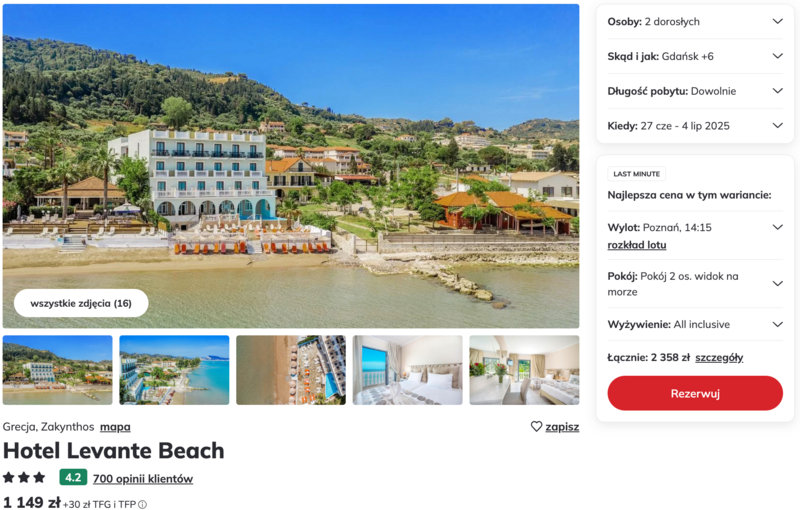Expand the Długość pobytu option
This screenshot has height=510, width=800.
tap(695, 91)
